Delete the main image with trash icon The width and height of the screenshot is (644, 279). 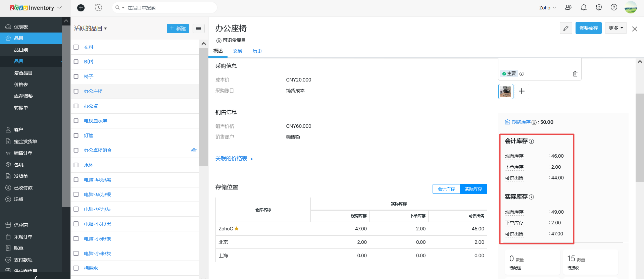575,74
